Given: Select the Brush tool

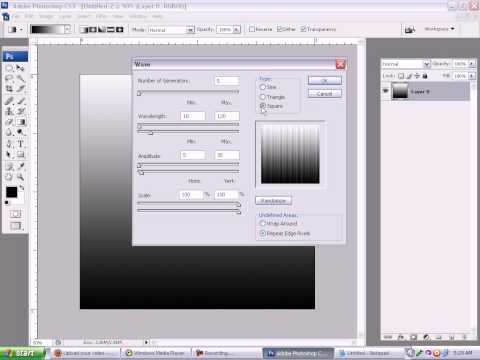Looking at the screenshot, I should 20,100.
